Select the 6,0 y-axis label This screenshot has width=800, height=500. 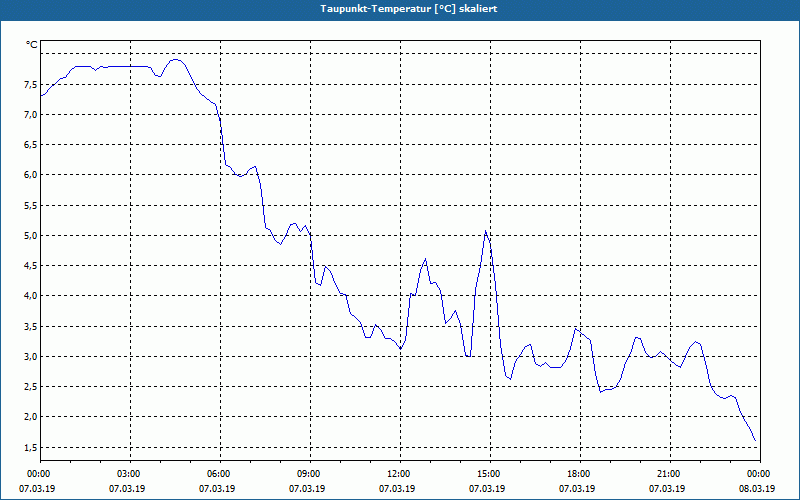(x=31, y=175)
